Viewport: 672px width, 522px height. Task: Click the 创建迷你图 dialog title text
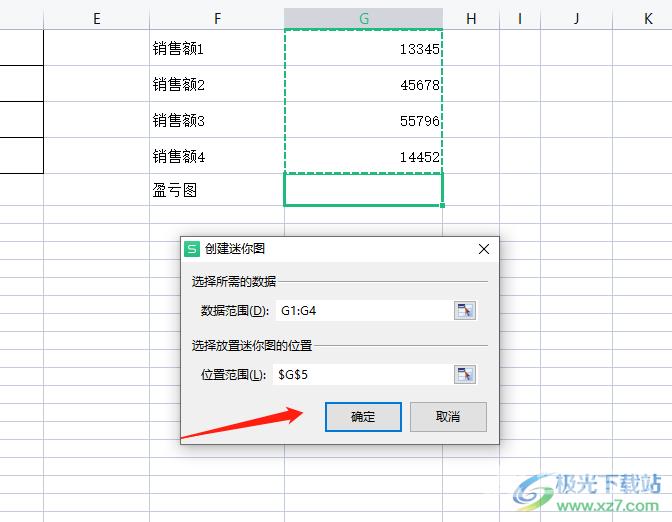click(235, 249)
